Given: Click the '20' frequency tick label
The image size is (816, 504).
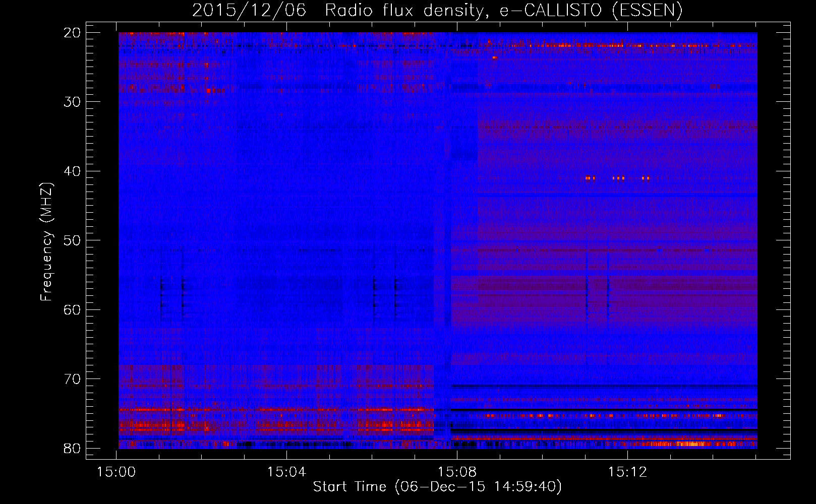Looking at the screenshot, I should coord(73,33).
